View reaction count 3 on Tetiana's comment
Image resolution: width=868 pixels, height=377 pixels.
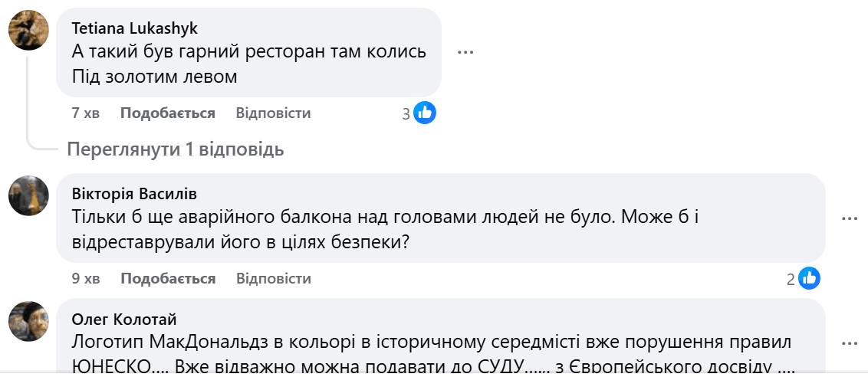pos(406,114)
